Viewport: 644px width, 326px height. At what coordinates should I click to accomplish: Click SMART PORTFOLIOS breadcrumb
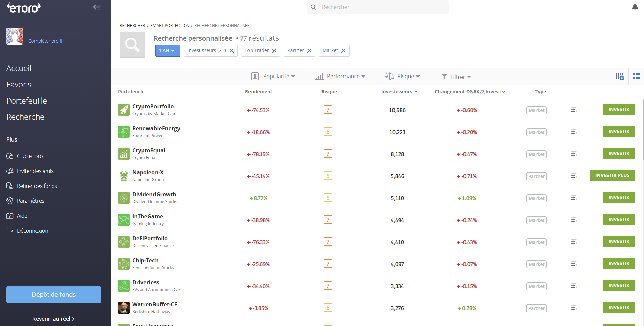170,26
